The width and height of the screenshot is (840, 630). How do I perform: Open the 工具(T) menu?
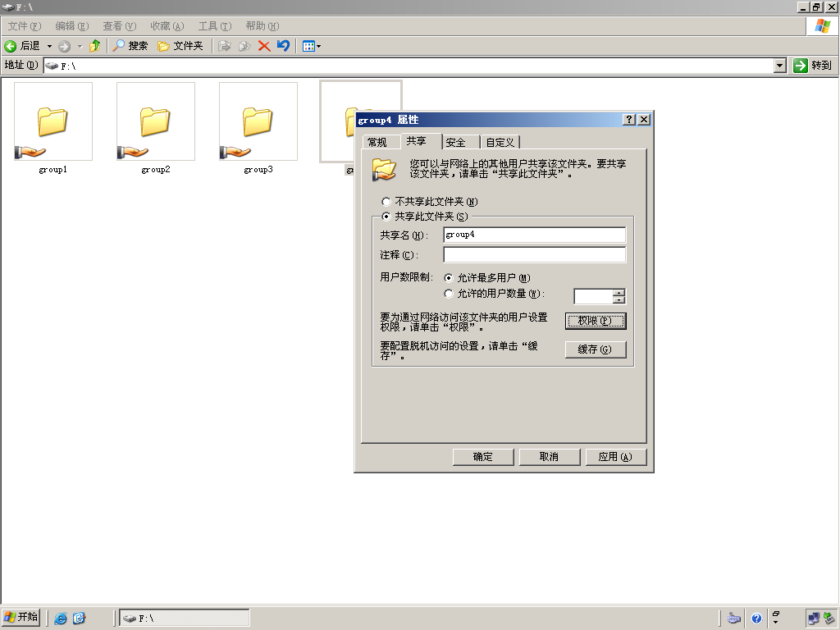(215, 26)
